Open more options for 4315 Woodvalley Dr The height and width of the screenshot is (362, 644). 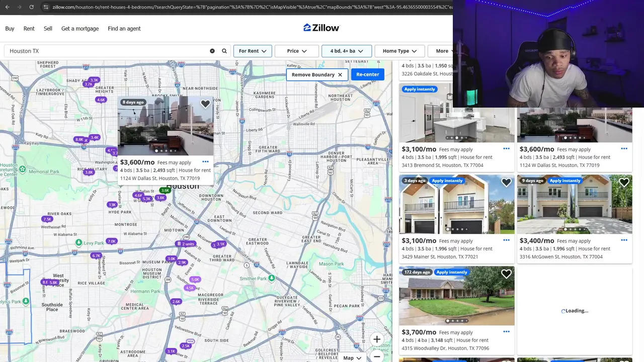coord(506,332)
